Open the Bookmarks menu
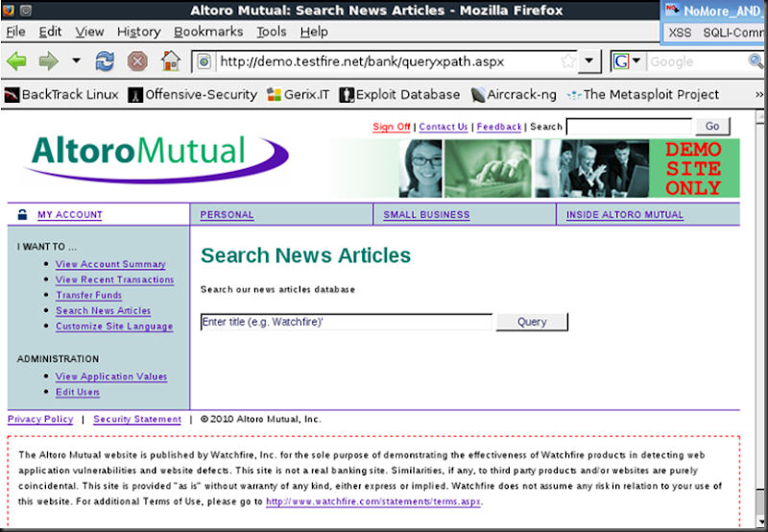 [208, 32]
